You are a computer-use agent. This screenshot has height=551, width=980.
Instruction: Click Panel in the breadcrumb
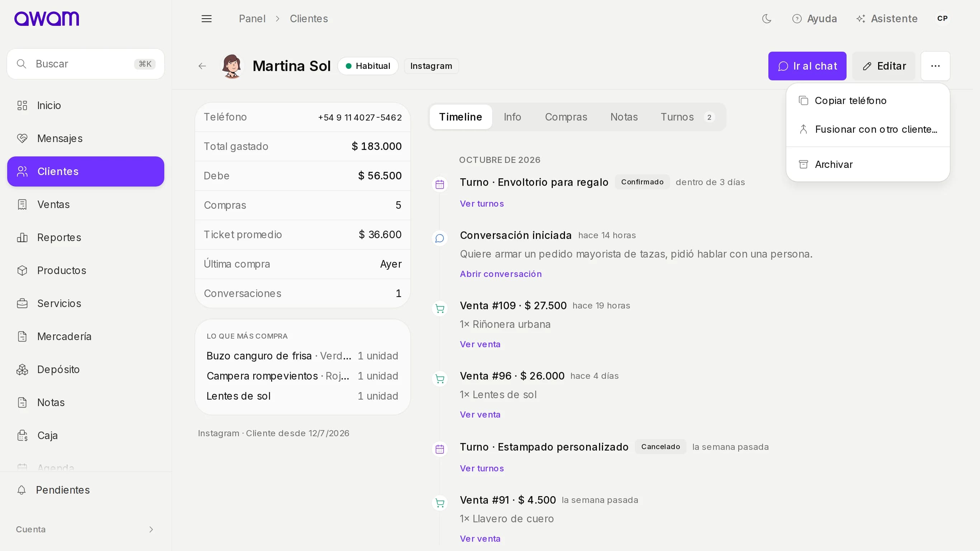coord(252,19)
